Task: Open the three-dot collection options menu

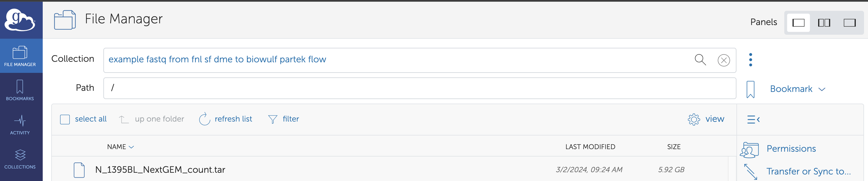Action: tap(750, 60)
